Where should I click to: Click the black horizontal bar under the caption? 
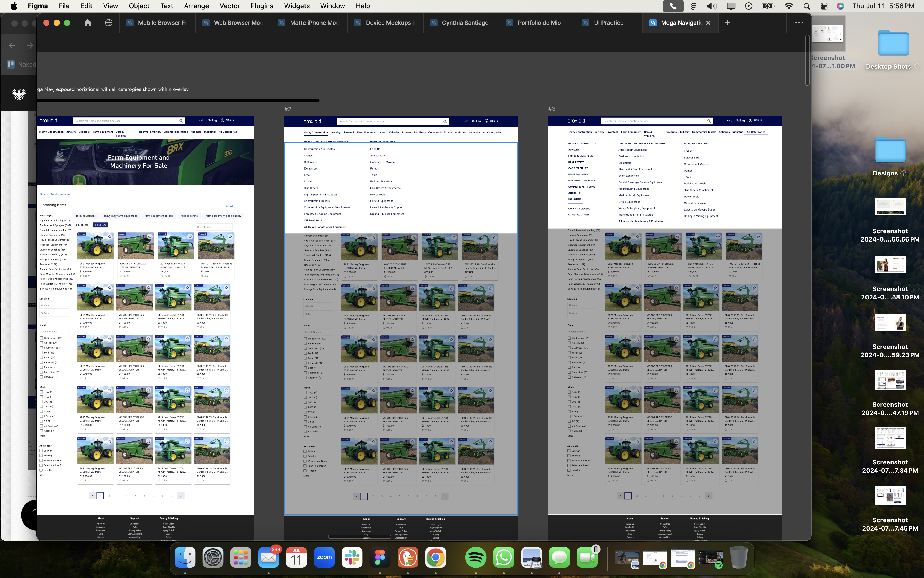click(x=178, y=101)
